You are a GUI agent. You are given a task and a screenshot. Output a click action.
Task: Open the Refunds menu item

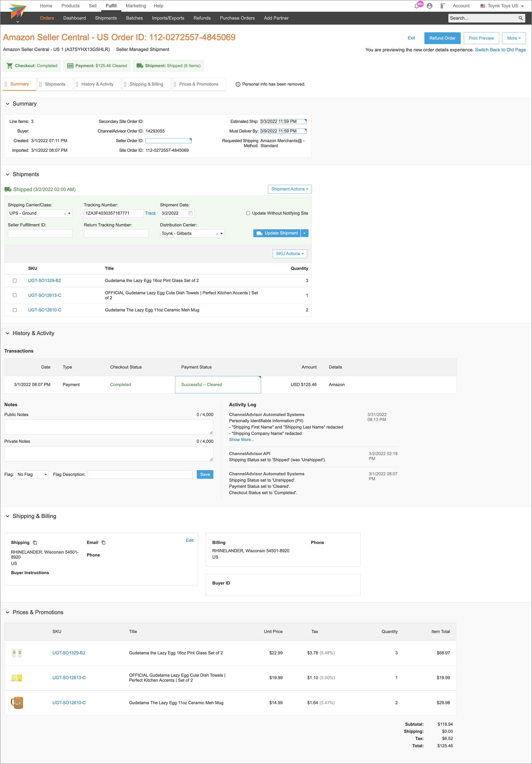(x=202, y=18)
